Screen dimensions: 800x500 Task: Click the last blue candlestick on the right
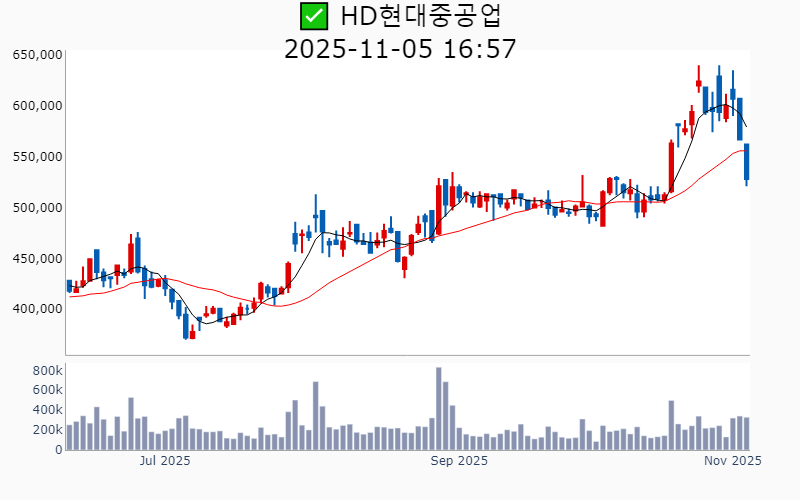746,162
